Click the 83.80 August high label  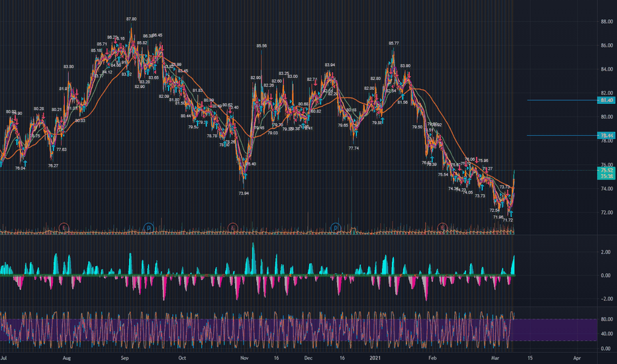68,66
